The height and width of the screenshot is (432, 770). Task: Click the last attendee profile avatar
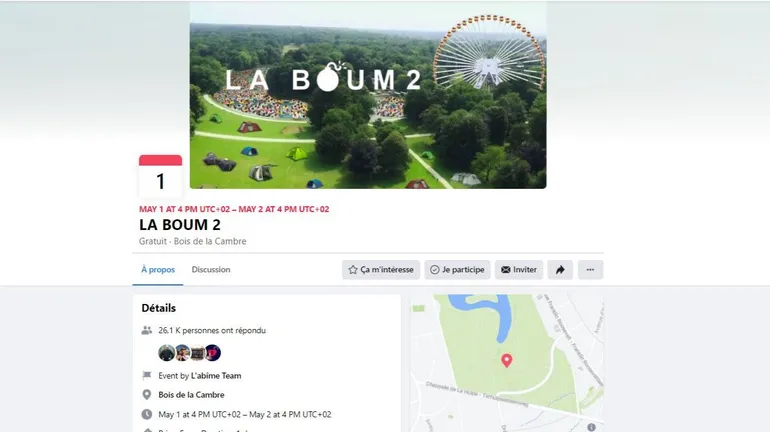click(x=213, y=352)
